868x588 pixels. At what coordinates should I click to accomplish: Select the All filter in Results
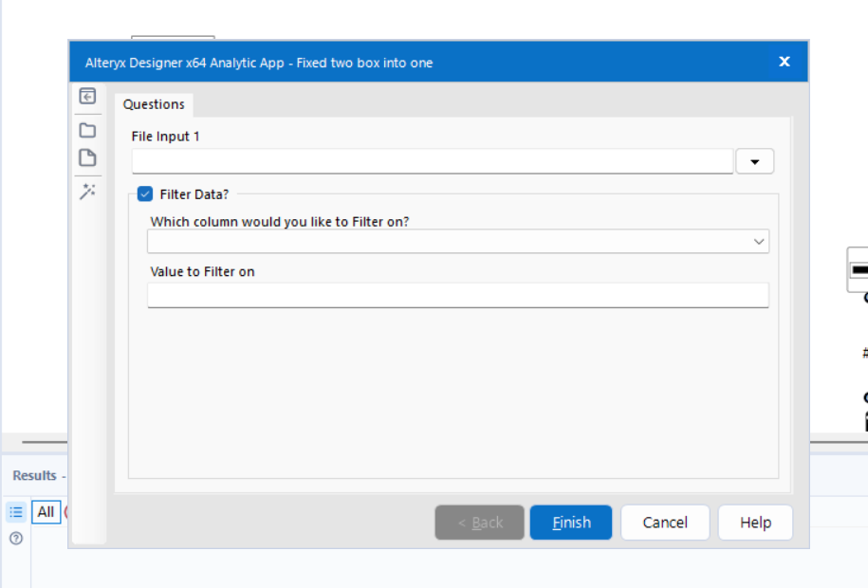(46, 512)
